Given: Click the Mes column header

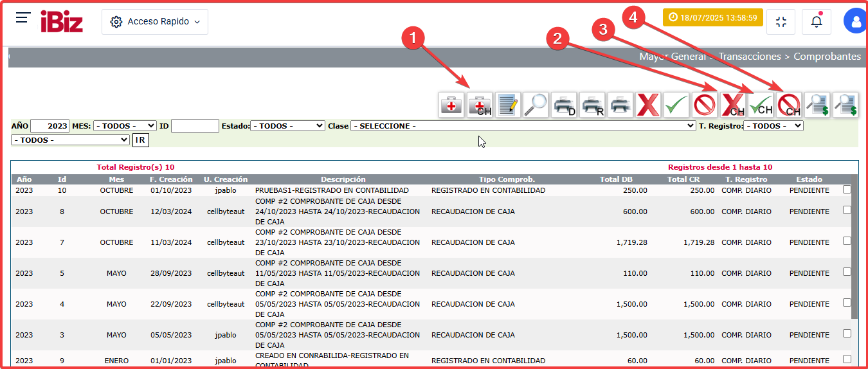Looking at the screenshot, I should click(x=116, y=179).
